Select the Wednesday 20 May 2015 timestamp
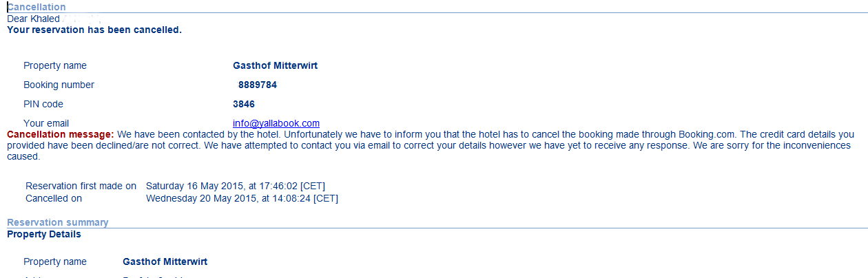 pyautogui.click(x=242, y=199)
